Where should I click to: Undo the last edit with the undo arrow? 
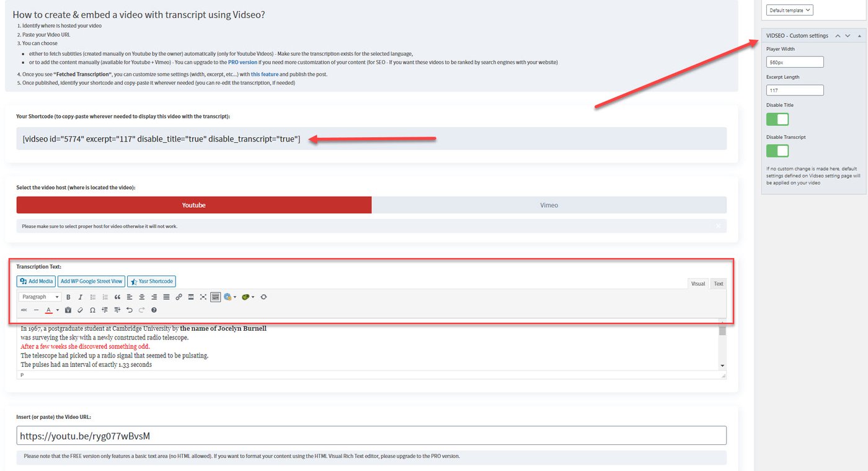130,310
